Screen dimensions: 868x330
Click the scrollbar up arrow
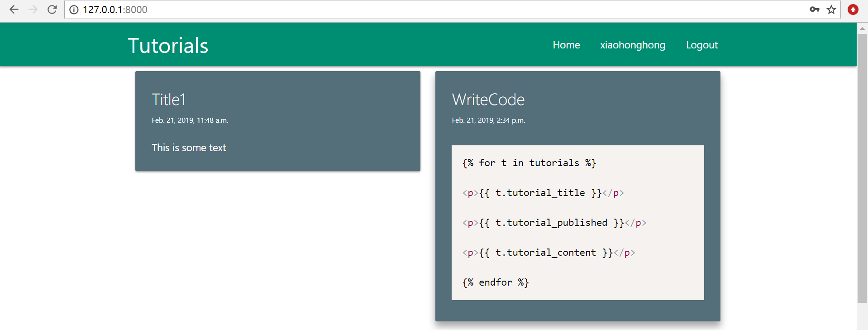pos(862,29)
